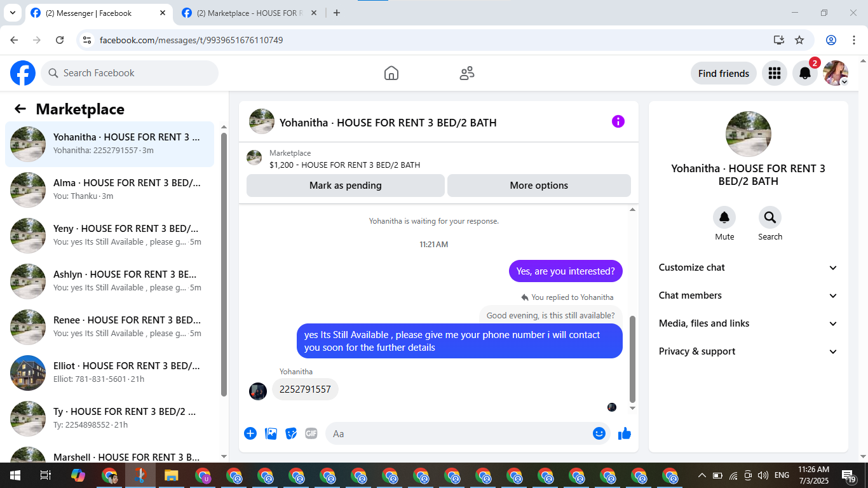Expand Privacy & support section
This screenshot has height=488, width=868.
pos(749,351)
